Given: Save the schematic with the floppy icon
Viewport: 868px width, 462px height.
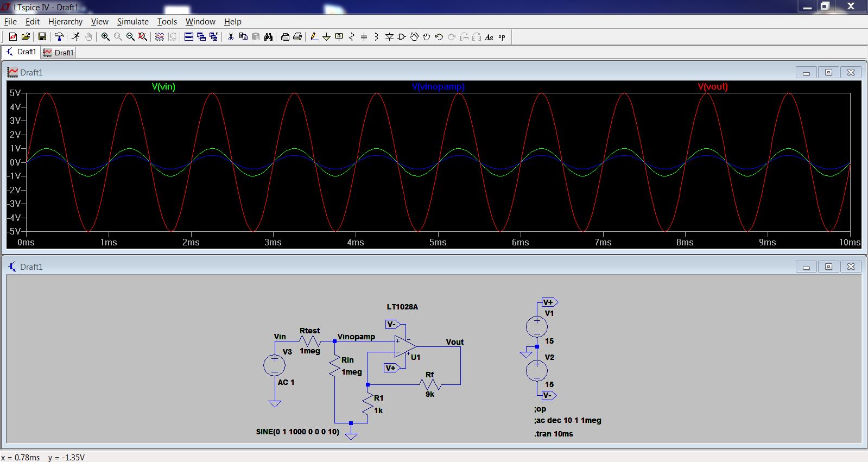Looking at the screenshot, I should coord(42,37).
